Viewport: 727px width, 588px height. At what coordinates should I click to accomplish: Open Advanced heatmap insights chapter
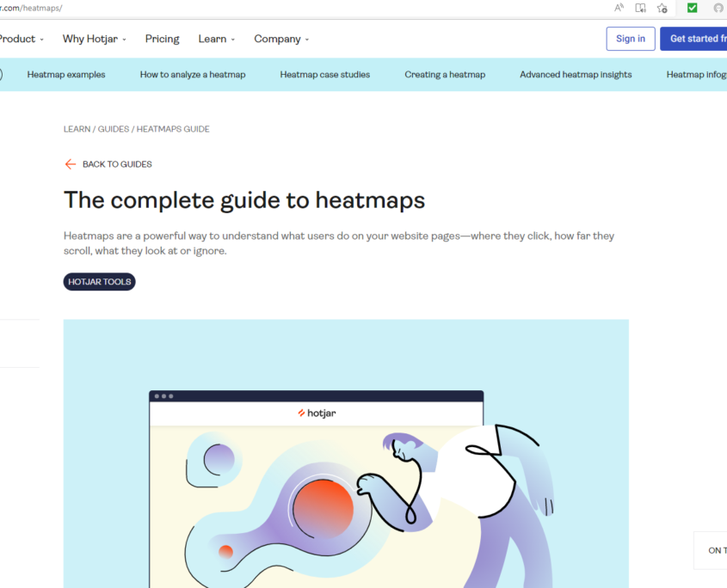tap(576, 75)
